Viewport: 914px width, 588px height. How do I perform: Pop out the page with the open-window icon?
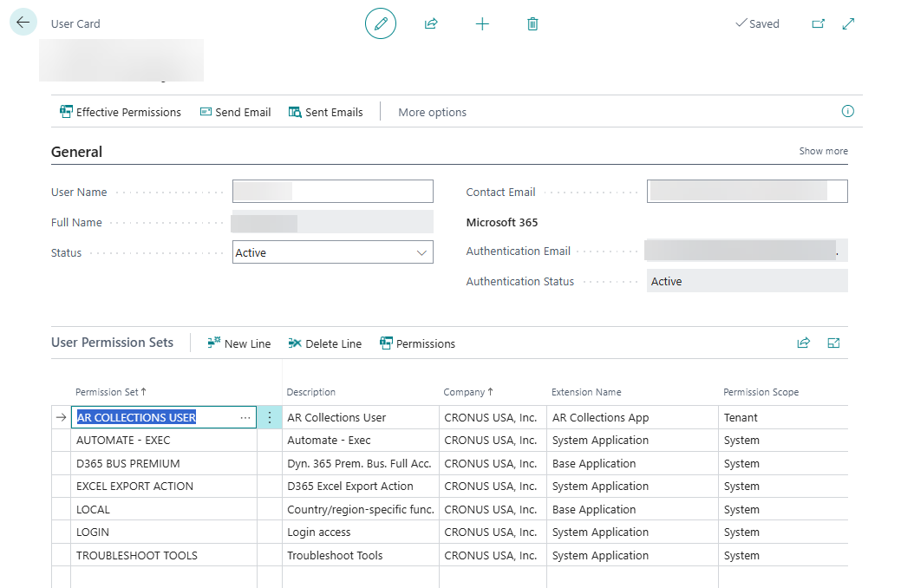coord(817,23)
